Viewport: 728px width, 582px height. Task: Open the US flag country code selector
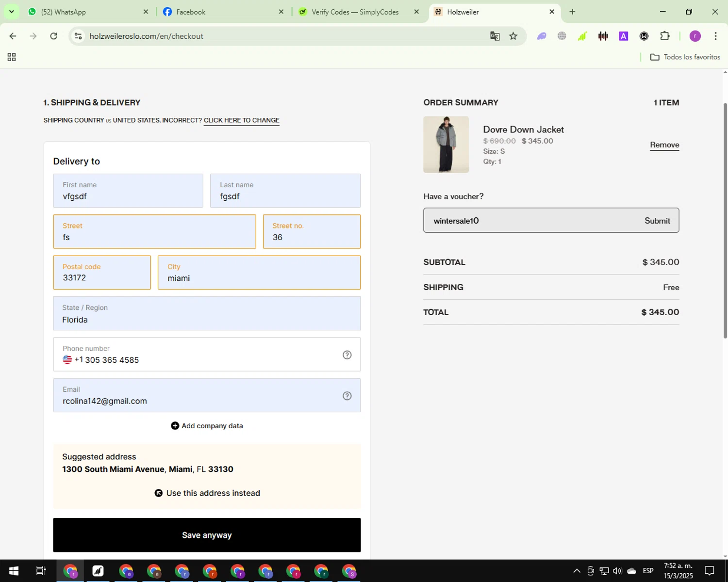(x=67, y=360)
